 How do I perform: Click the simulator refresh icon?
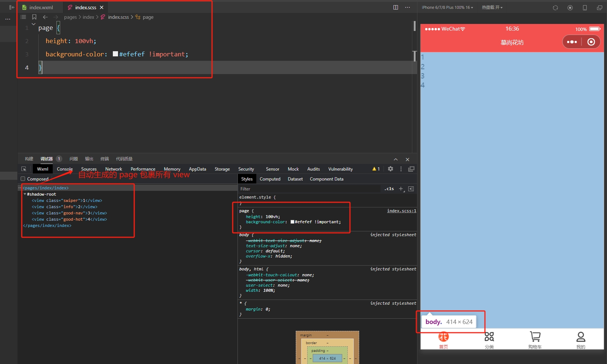pyautogui.click(x=555, y=8)
